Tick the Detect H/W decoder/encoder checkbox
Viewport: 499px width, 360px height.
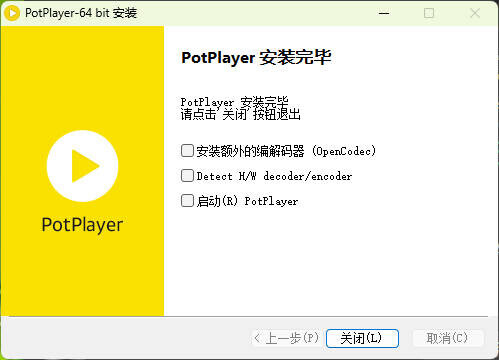tap(187, 176)
